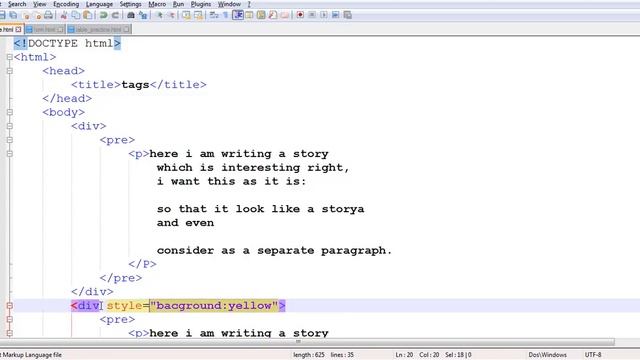Click the Paste clipboard icon
Image resolution: width=640 pixels, height=360 pixels.
pos(87,15)
